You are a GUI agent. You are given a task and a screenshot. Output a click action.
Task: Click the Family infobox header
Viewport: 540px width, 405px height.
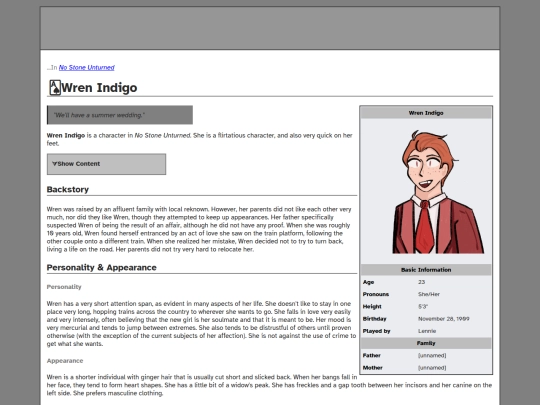[x=426, y=343]
